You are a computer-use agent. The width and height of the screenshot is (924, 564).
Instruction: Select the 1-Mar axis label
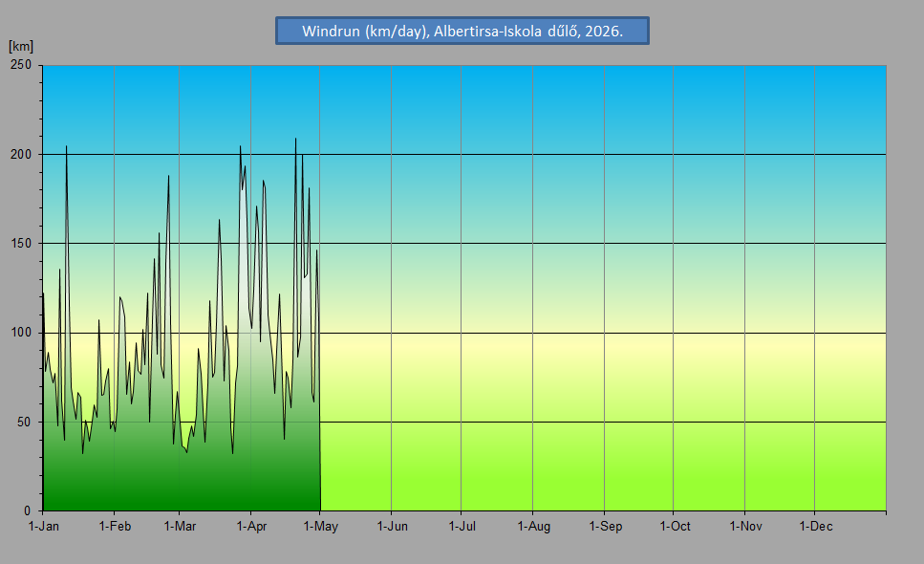(180, 527)
